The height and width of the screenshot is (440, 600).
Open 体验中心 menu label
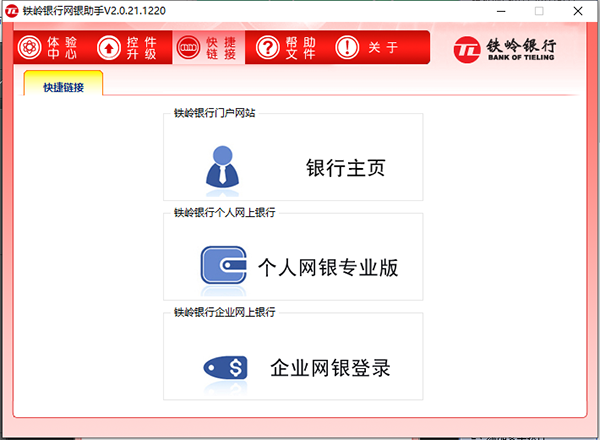(x=62, y=47)
